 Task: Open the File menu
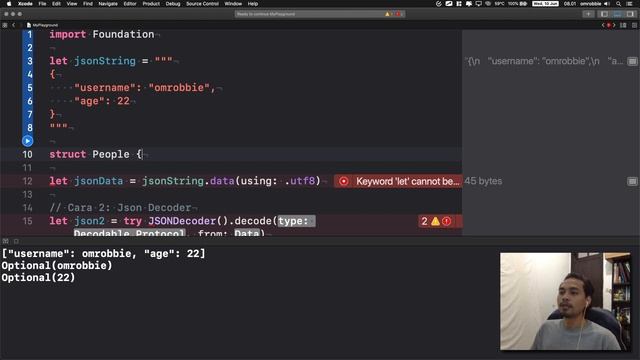point(42,4)
